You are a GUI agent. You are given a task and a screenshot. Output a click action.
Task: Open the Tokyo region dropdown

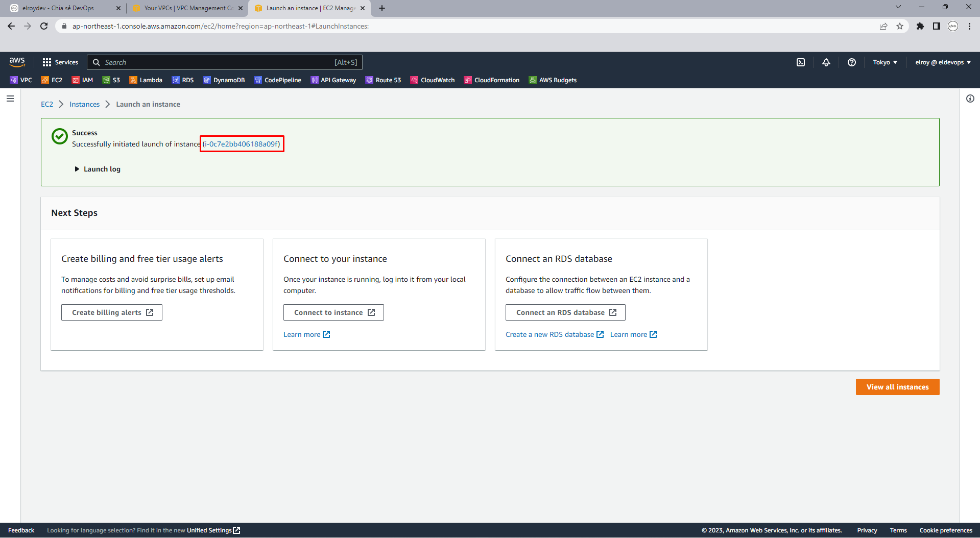pyautogui.click(x=885, y=62)
